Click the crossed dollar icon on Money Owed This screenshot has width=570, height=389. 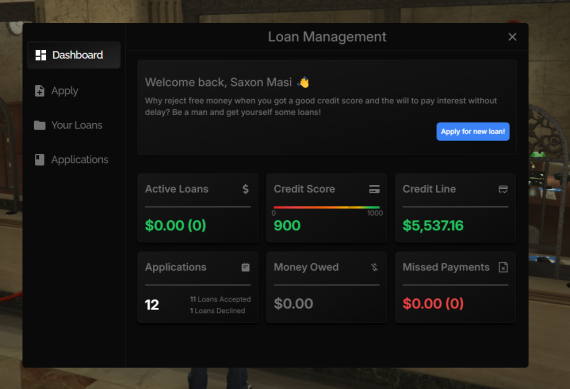(374, 267)
